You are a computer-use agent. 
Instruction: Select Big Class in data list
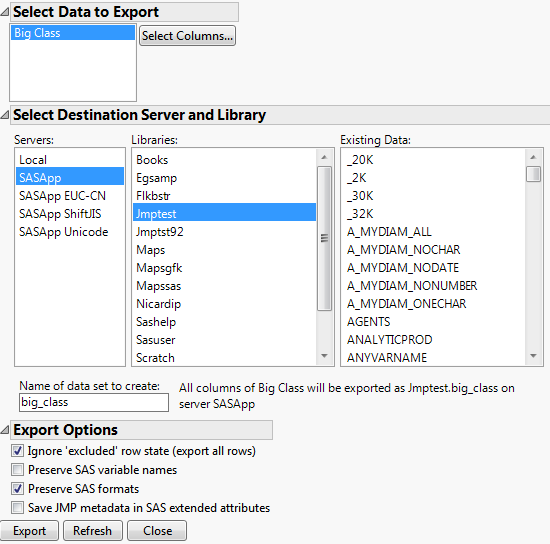(73, 33)
